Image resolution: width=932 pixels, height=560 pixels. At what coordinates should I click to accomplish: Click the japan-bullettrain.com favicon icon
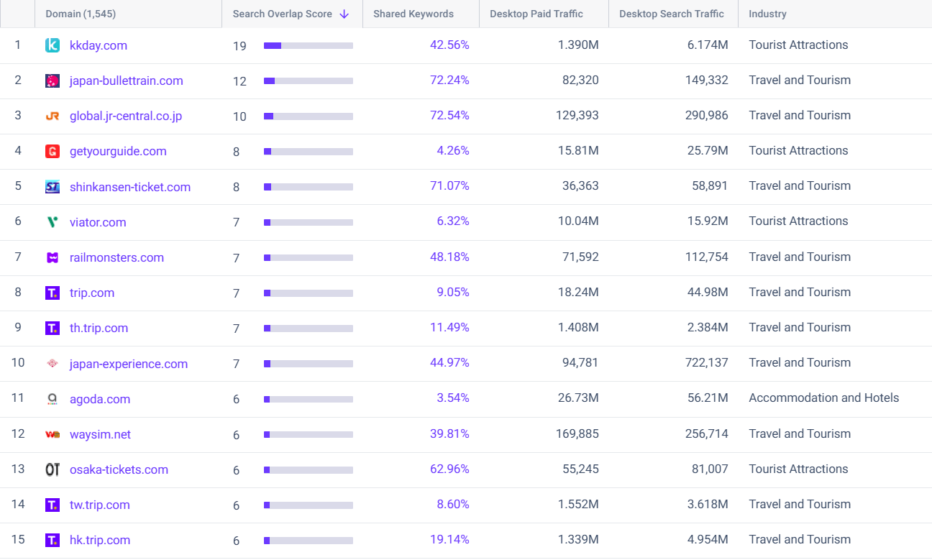52,81
